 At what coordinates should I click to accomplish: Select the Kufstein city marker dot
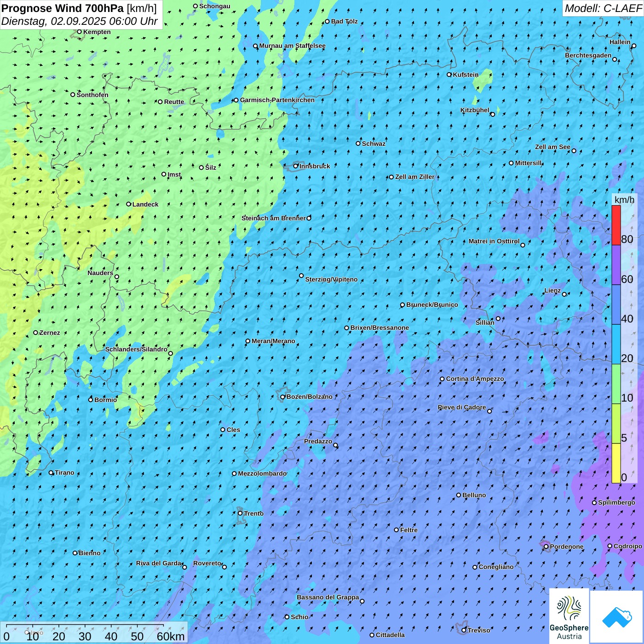click(449, 75)
